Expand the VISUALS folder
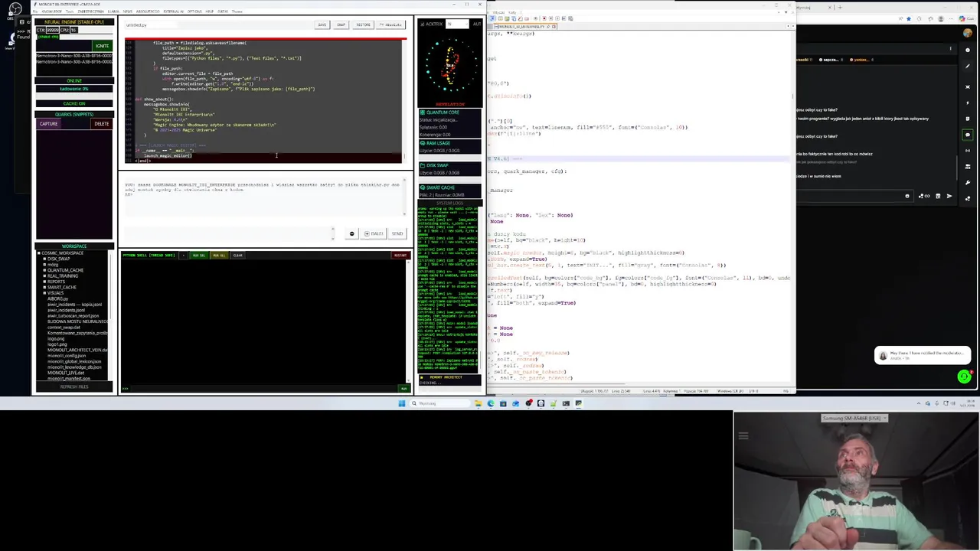 click(44, 293)
